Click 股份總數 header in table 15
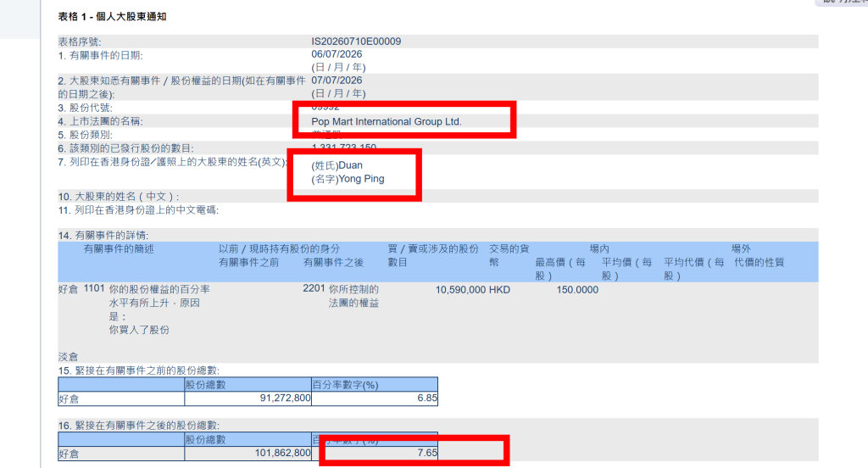Viewport: 868px width, 468px height. click(205, 385)
